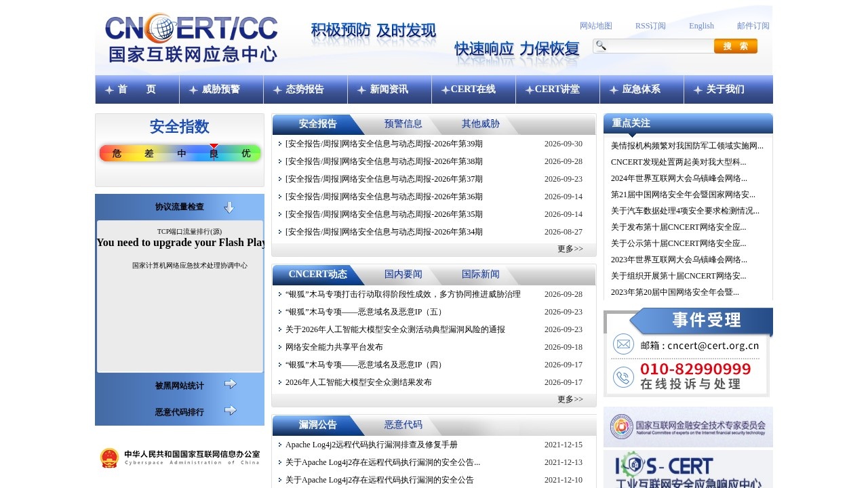The height and width of the screenshot is (488, 868).
Task: Open 邮件订阅 link
Action: coord(753,26)
